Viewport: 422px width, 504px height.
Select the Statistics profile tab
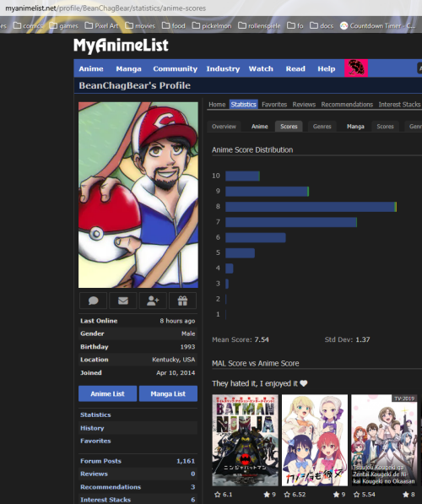pos(243,105)
